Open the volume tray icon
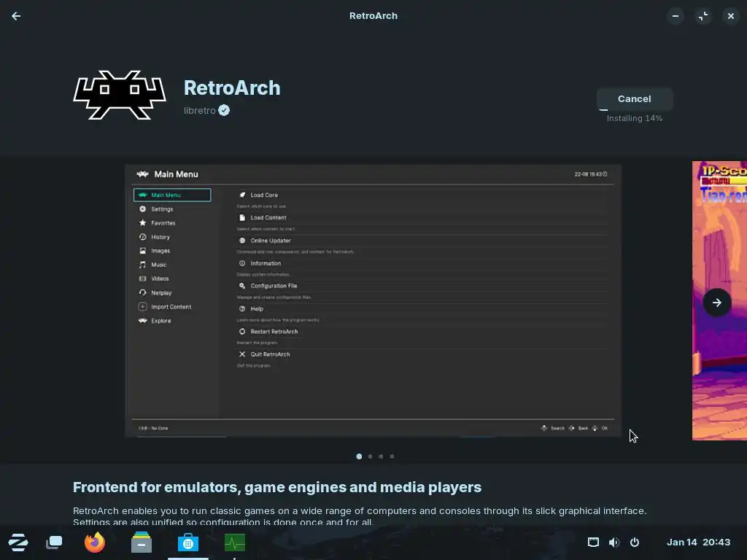 pyautogui.click(x=614, y=542)
